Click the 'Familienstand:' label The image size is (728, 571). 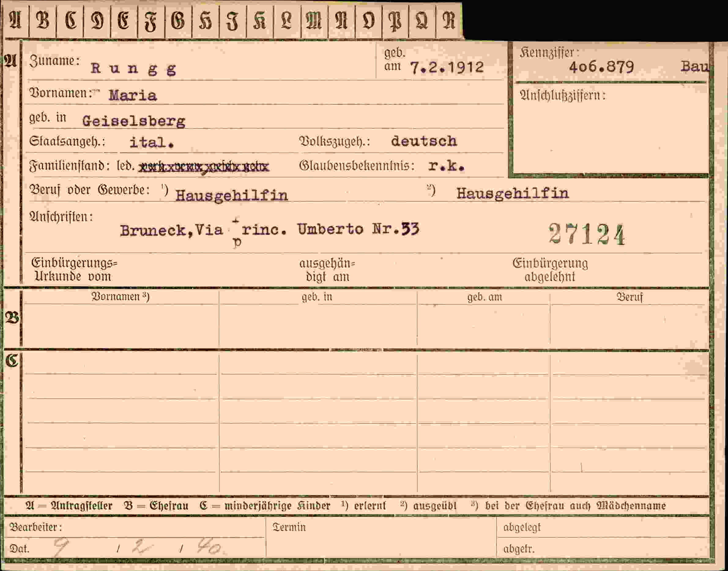click(x=70, y=166)
